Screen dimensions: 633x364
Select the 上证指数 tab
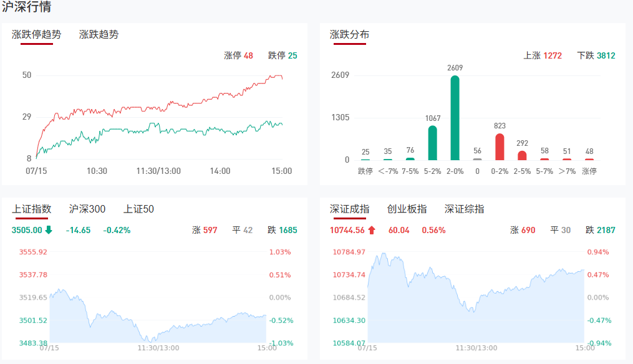click(32, 209)
